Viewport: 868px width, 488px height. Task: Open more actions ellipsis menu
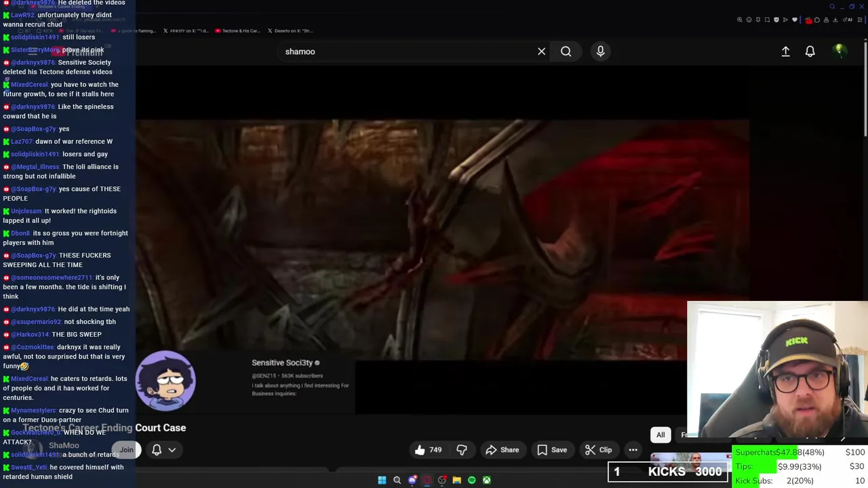click(633, 449)
